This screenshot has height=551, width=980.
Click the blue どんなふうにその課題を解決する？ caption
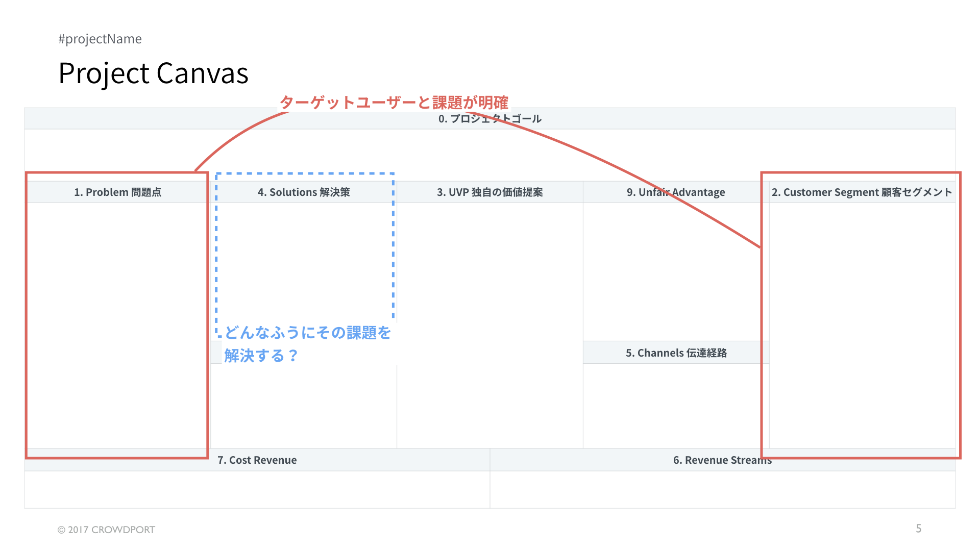[308, 344]
